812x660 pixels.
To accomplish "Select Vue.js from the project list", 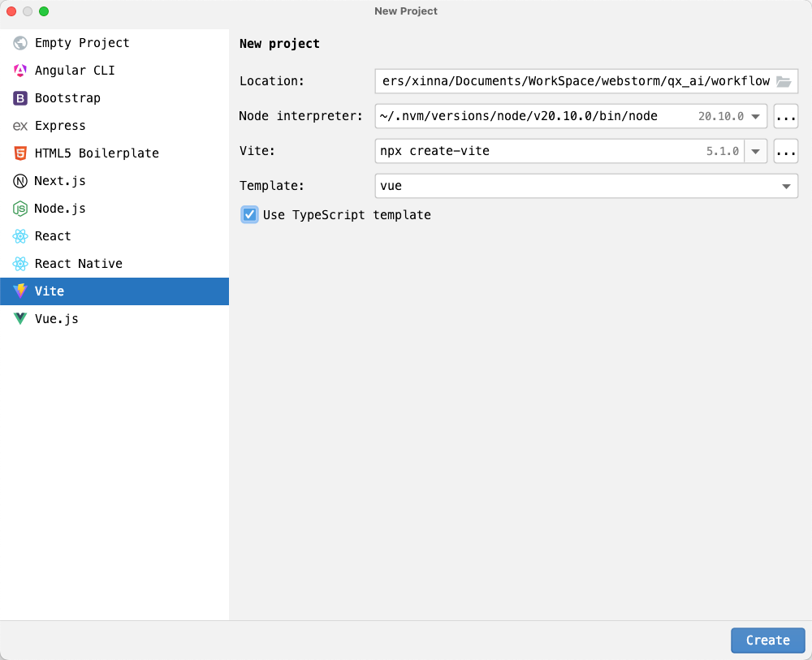I will (114, 319).
